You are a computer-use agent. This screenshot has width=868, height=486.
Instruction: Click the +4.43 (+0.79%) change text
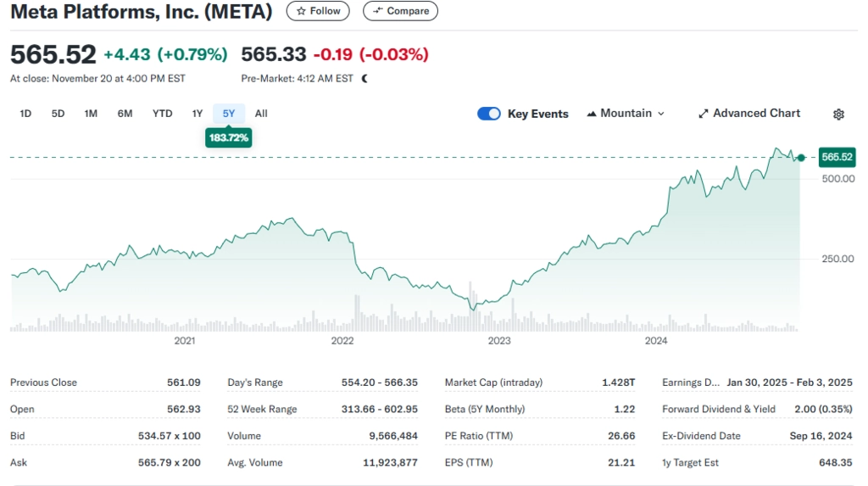165,54
